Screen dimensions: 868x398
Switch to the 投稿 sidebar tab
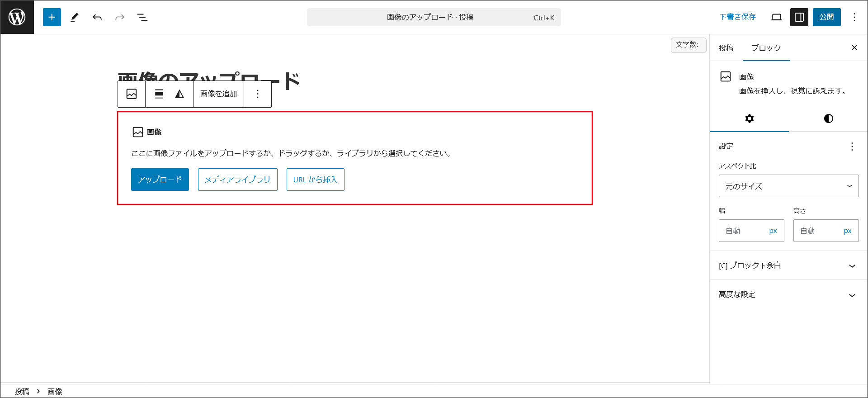coord(726,48)
